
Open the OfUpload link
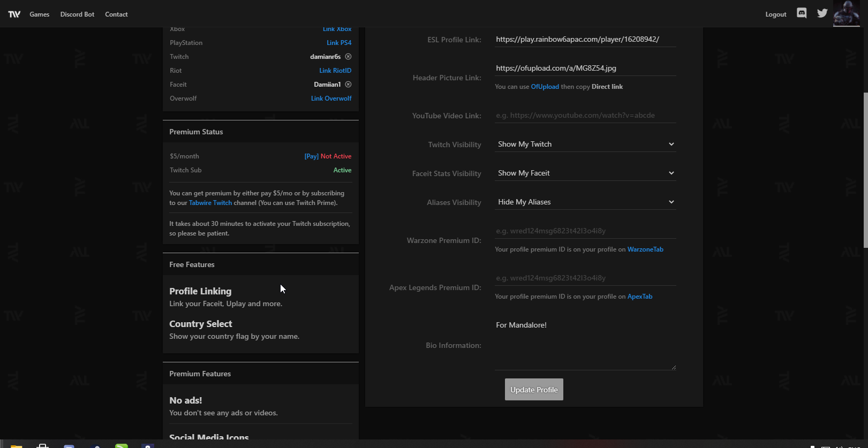545,87
